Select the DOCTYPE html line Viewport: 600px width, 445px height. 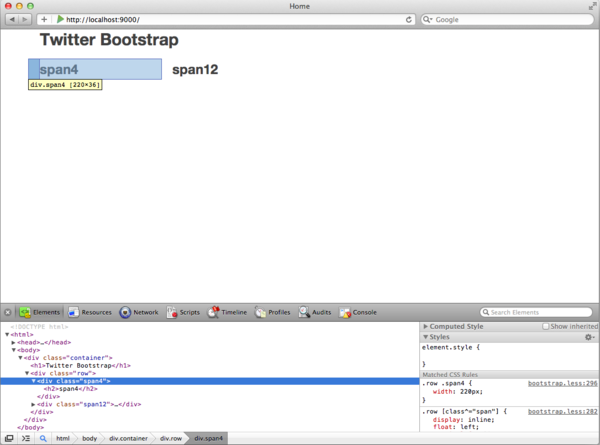click(39, 327)
